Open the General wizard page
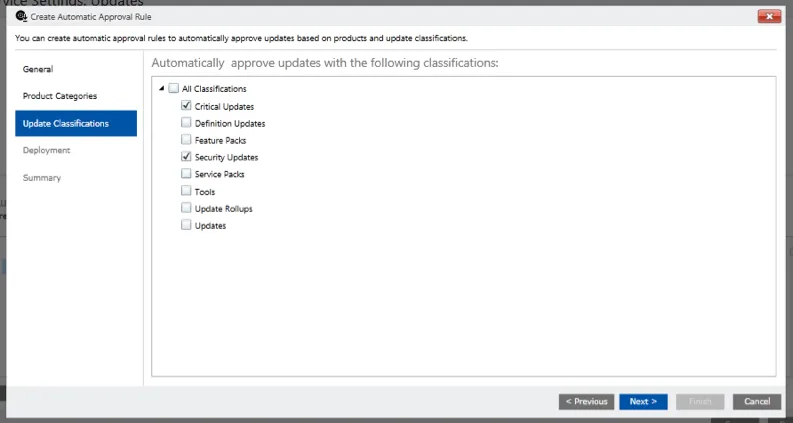Image resolution: width=793 pixels, height=423 pixels. pyautogui.click(x=38, y=69)
